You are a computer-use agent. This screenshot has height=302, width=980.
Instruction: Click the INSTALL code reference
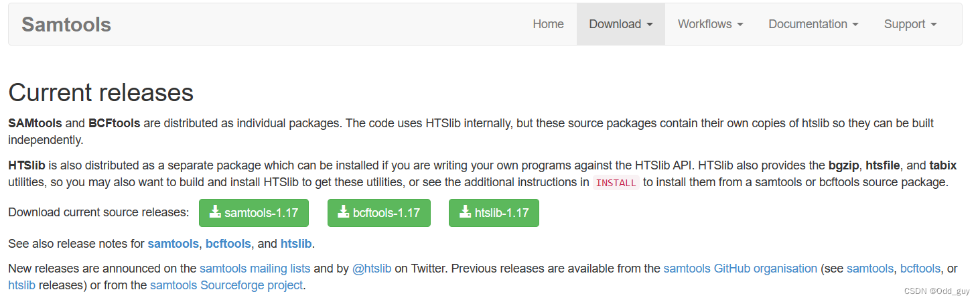[616, 183]
